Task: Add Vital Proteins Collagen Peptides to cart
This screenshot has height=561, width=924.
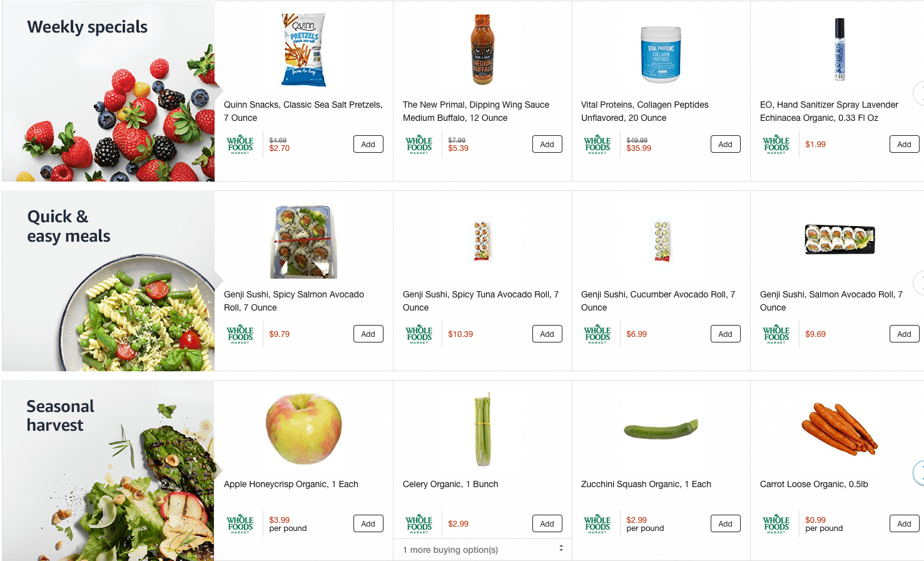Action: [x=725, y=144]
